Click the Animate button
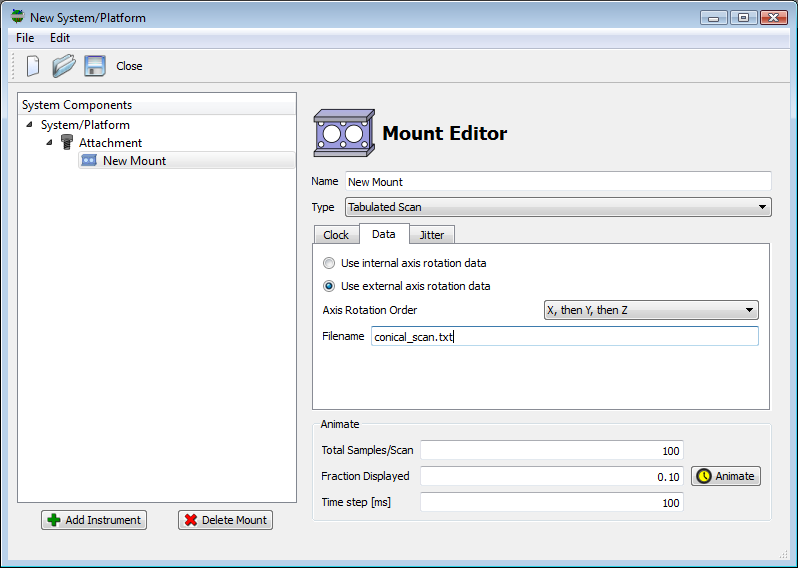 tap(726, 476)
